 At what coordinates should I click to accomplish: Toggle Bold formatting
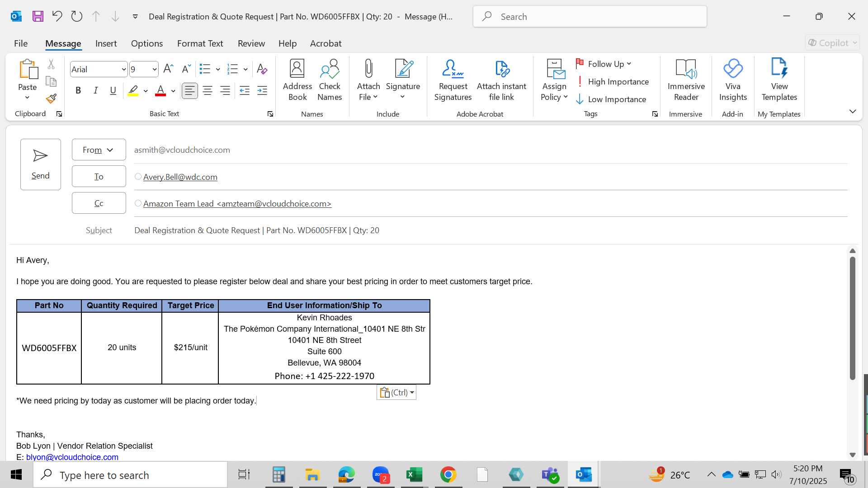[x=78, y=90]
